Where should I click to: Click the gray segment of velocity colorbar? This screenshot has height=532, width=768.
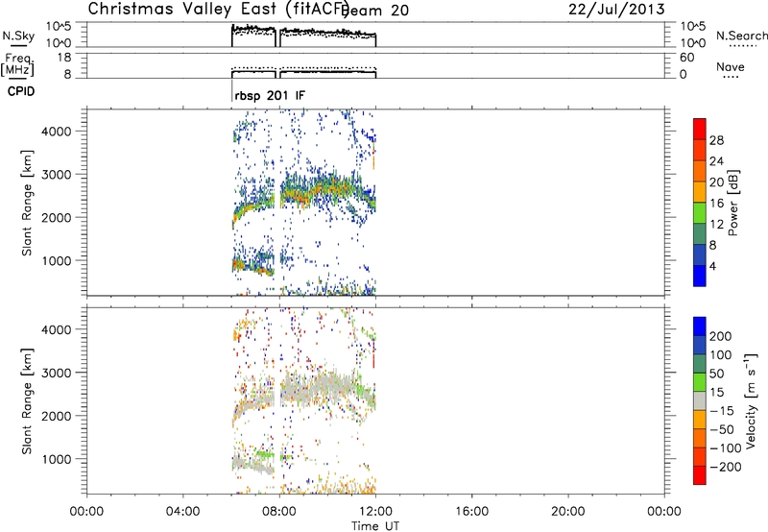(x=700, y=400)
